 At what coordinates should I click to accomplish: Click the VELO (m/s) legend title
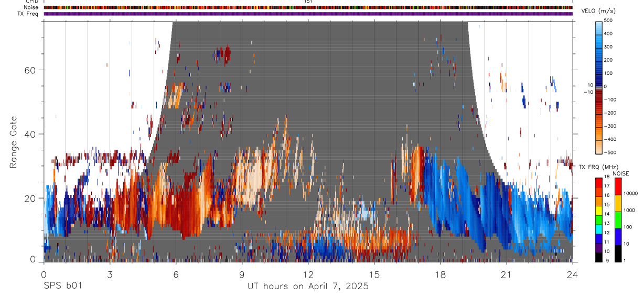click(x=597, y=11)
